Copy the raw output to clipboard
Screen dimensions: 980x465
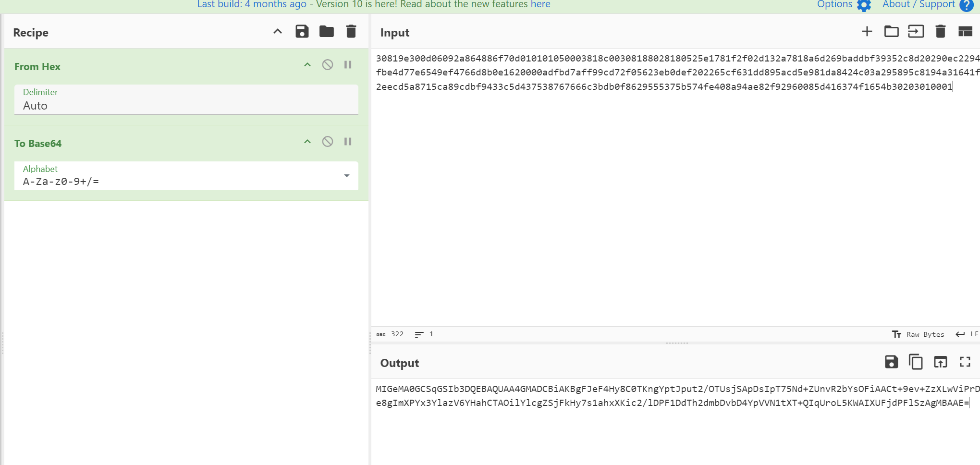[916, 362]
